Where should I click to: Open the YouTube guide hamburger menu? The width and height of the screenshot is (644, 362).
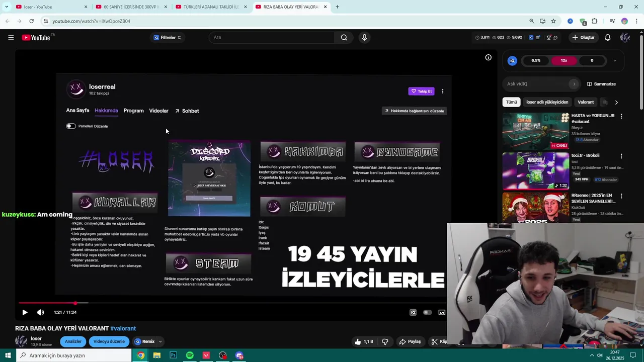(11, 38)
